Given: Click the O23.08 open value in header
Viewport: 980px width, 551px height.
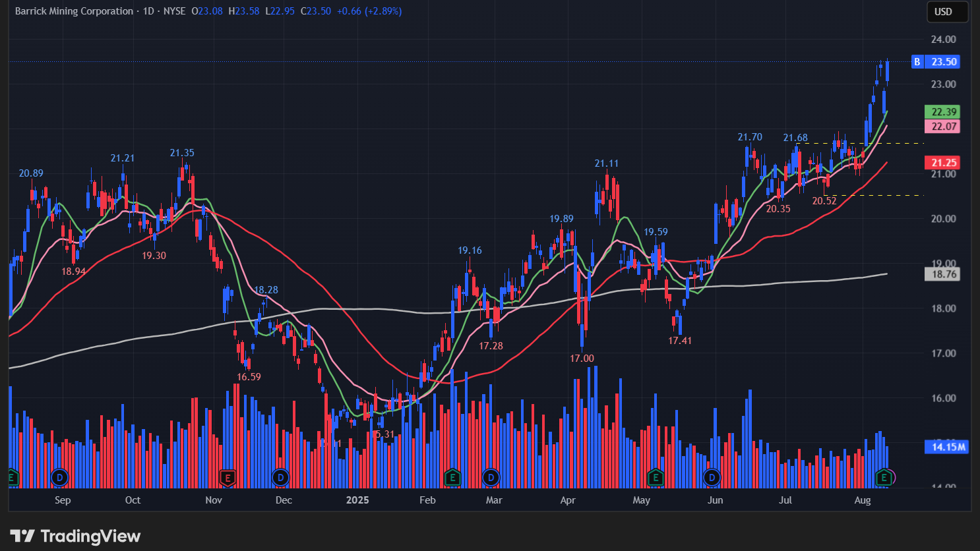Looking at the screenshot, I should (207, 11).
